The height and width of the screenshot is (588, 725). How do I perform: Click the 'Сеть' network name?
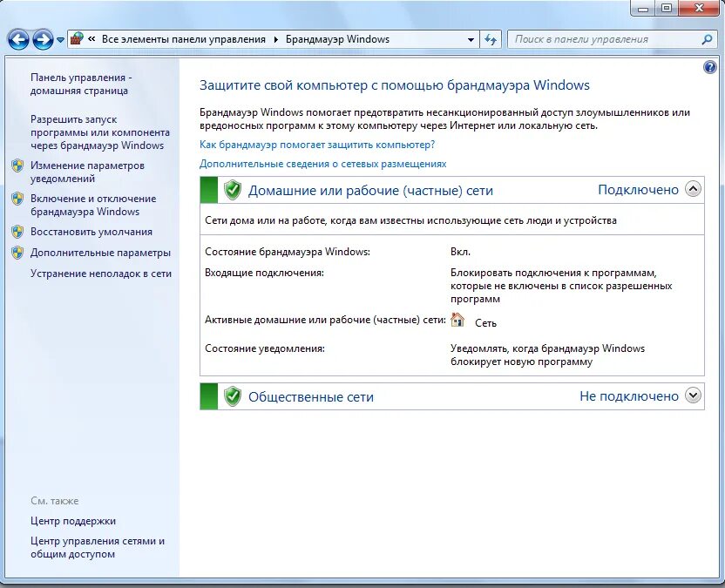(x=485, y=323)
